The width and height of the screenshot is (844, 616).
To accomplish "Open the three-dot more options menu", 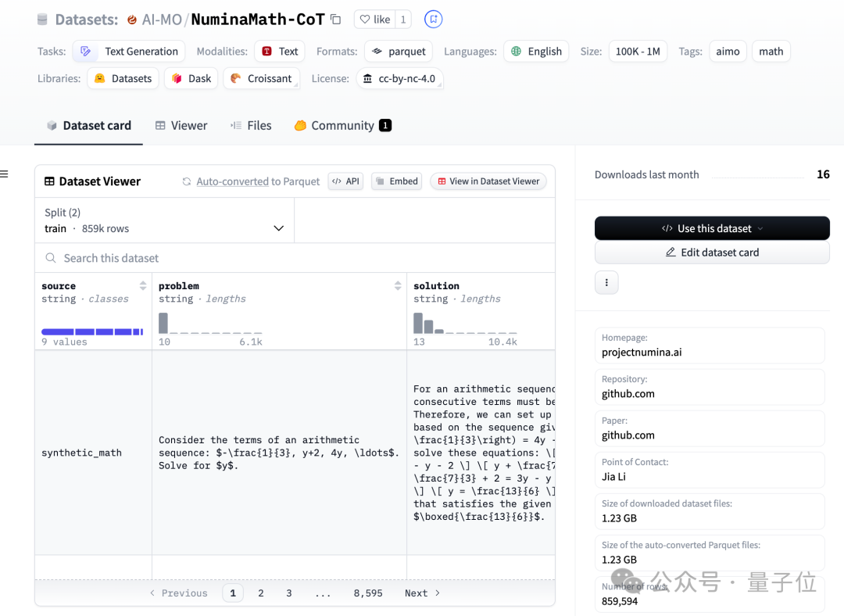I will (606, 282).
